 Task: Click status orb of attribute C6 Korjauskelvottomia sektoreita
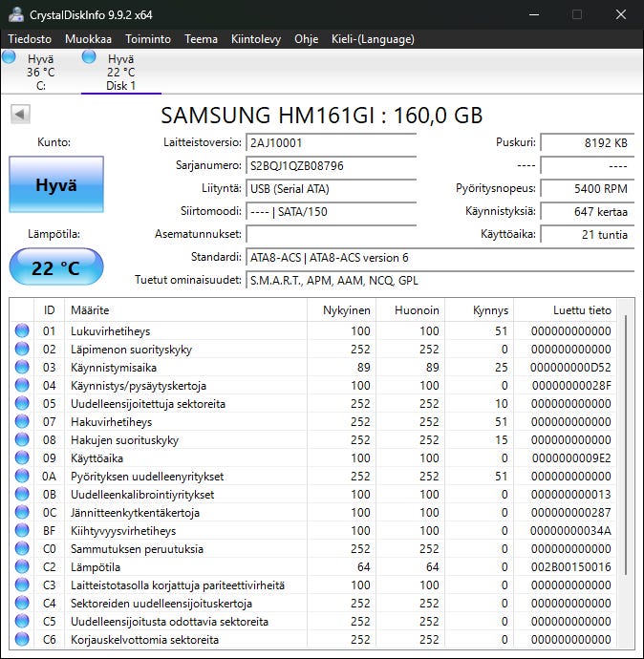pyautogui.click(x=22, y=639)
